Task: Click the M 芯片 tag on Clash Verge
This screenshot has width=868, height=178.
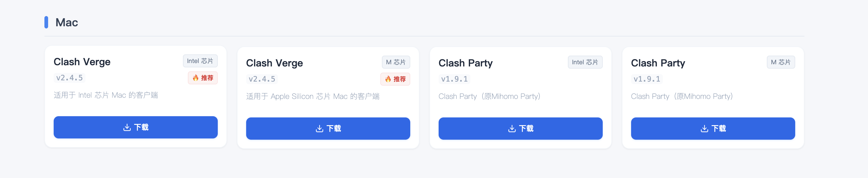Action: point(395,62)
